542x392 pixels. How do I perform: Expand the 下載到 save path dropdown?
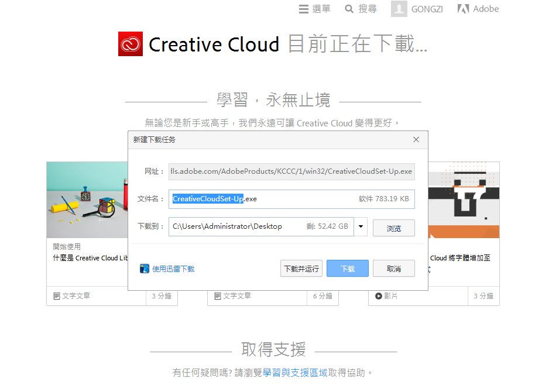pyautogui.click(x=361, y=226)
